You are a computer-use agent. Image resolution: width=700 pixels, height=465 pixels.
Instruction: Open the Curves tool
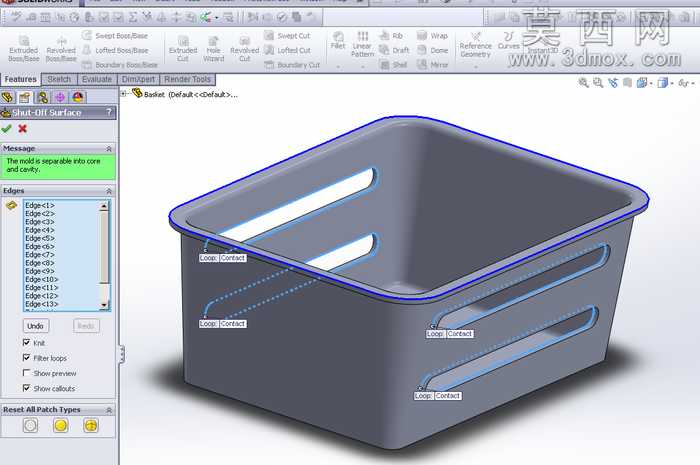[x=508, y=40]
